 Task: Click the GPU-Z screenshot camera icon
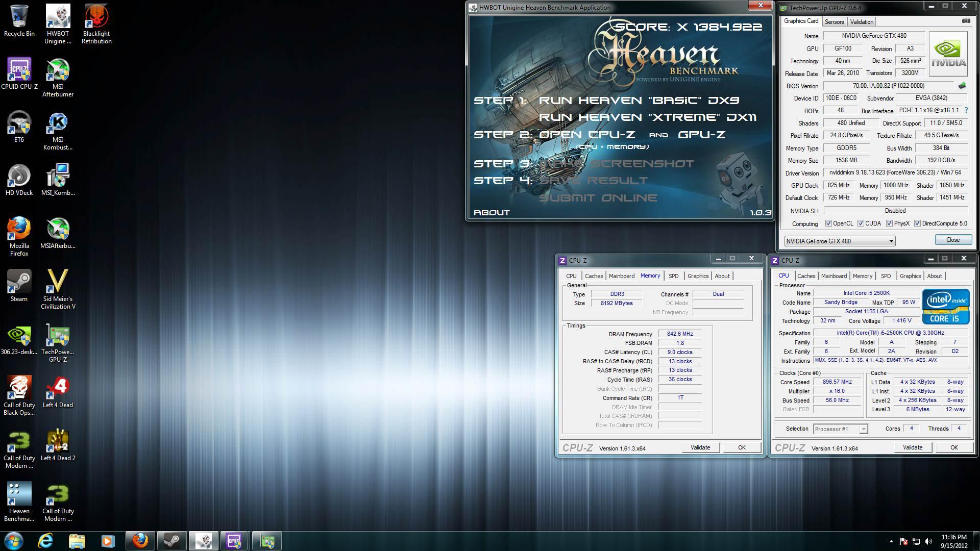click(x=966, y=21)
